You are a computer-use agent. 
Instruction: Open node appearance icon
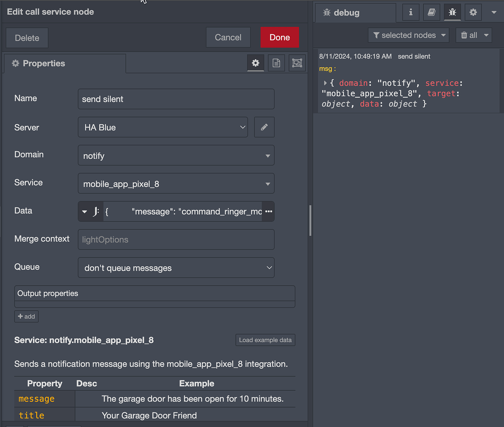tap(296, 63)
